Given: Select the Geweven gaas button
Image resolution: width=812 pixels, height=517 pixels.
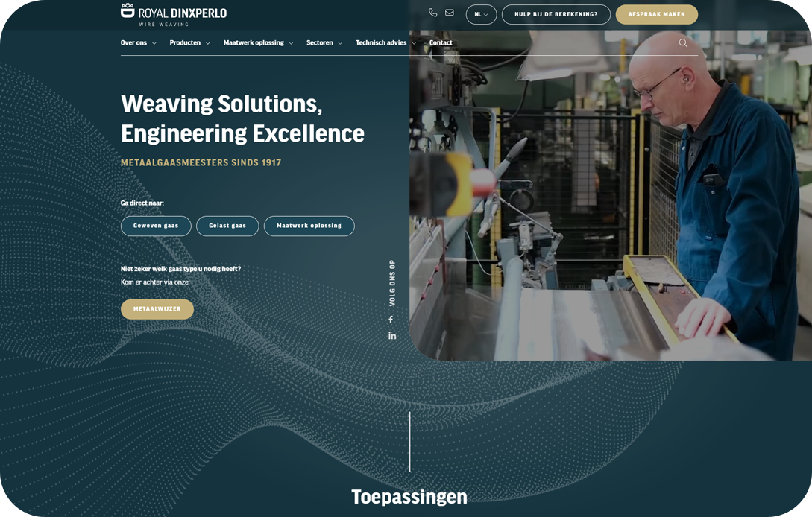Looking at the screenshot, I should (x=156, y=226).
